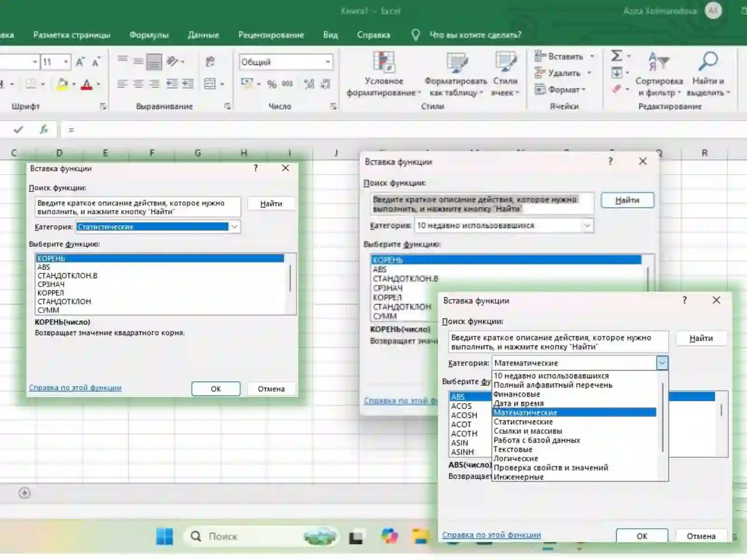Image resolution: width=747 pixels, height=560 pixels.
Task: Open Сортировка и фильтр menu
Action: pos(659,75)
